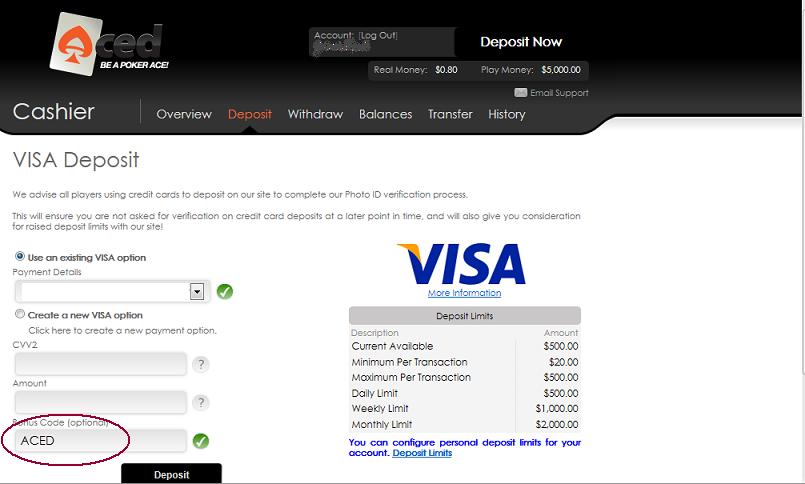Click the Deposit Now button
805x484 pixels.
521,42
